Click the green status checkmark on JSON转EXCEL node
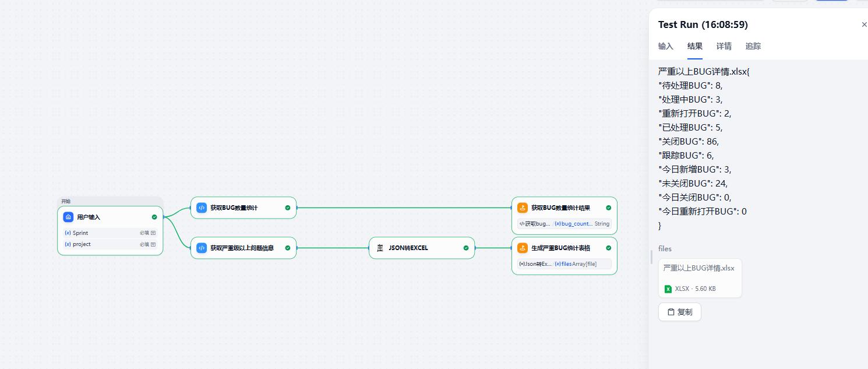 (x=466, y=248)
